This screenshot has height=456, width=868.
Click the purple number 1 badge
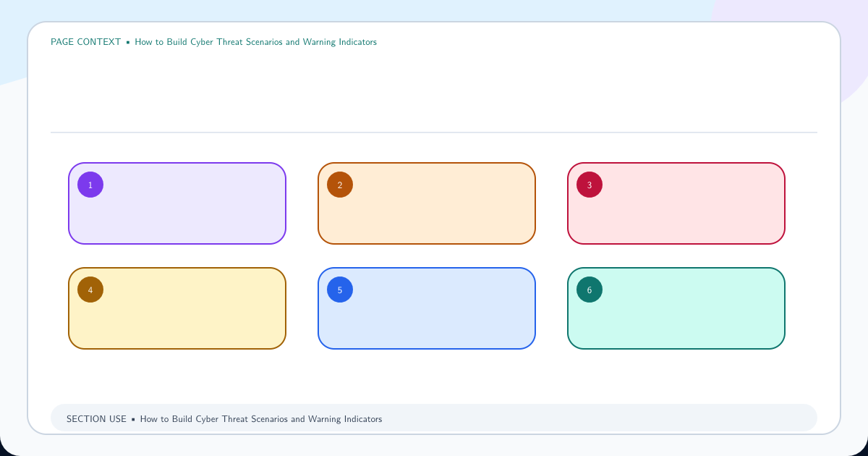90,185
